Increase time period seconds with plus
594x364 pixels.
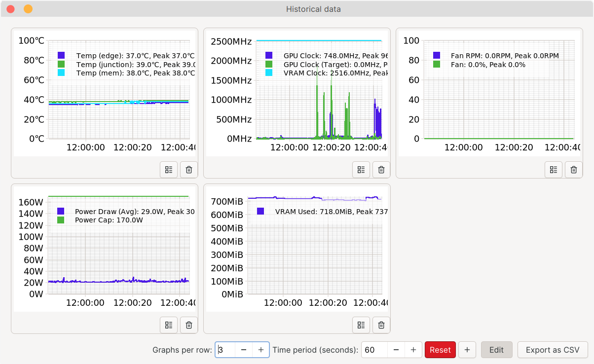[413, 350]
